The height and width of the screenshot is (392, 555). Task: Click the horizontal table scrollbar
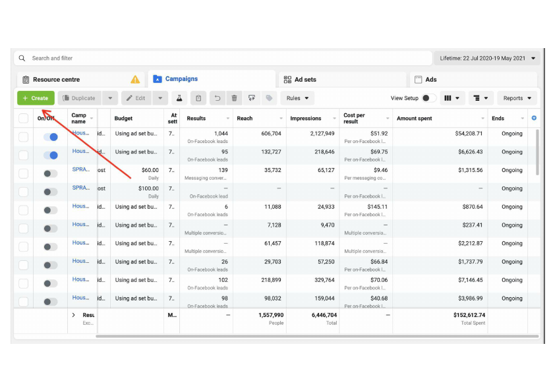pyautogui.click(x=317, y=336)
